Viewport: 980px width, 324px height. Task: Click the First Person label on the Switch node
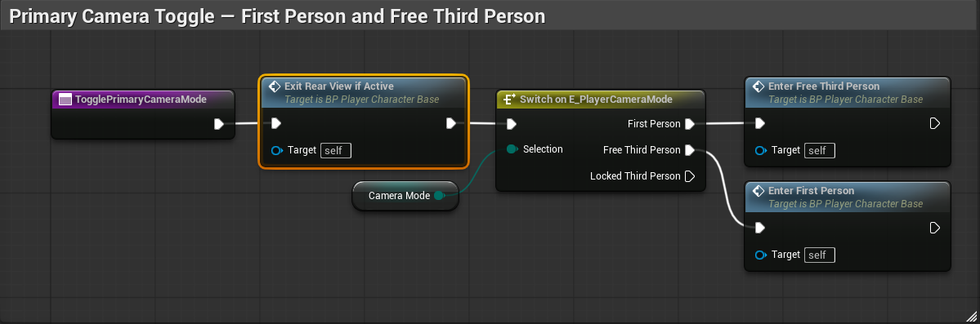(x=654, y=124)
